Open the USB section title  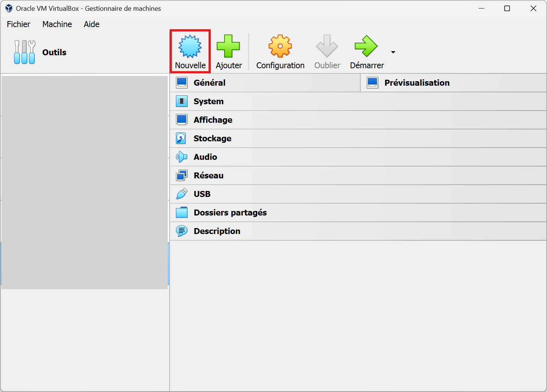[x=202, y=194]
